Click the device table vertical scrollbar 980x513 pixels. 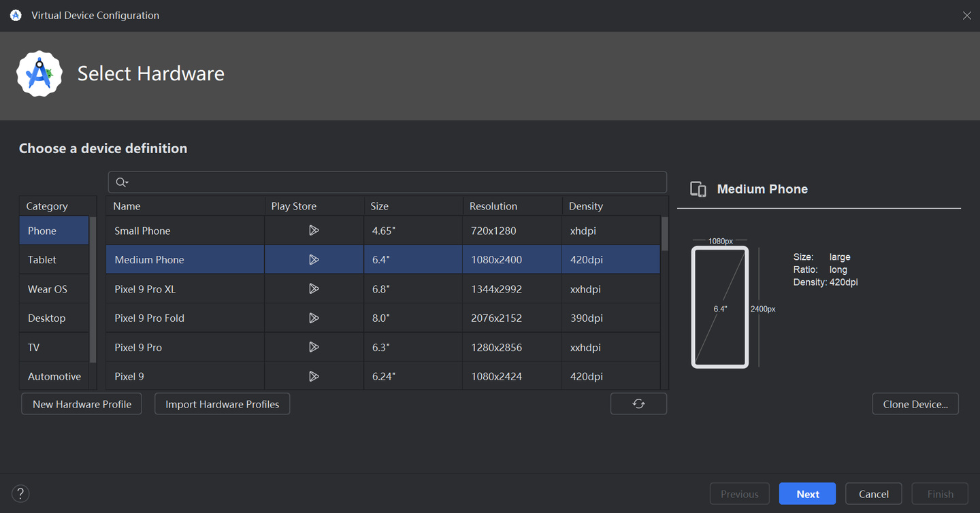click(664, 234)
